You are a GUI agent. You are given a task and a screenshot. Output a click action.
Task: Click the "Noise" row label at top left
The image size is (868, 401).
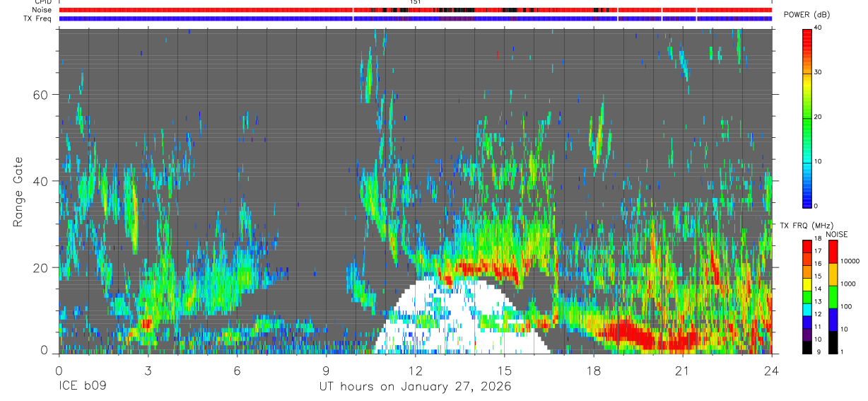click(41, 10)
